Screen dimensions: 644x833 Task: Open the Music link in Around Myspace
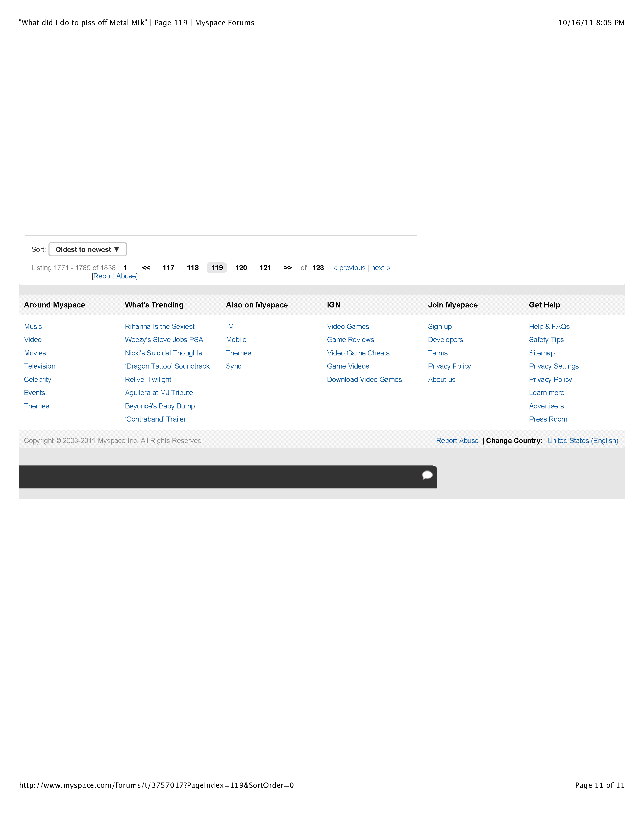(33, 326)
